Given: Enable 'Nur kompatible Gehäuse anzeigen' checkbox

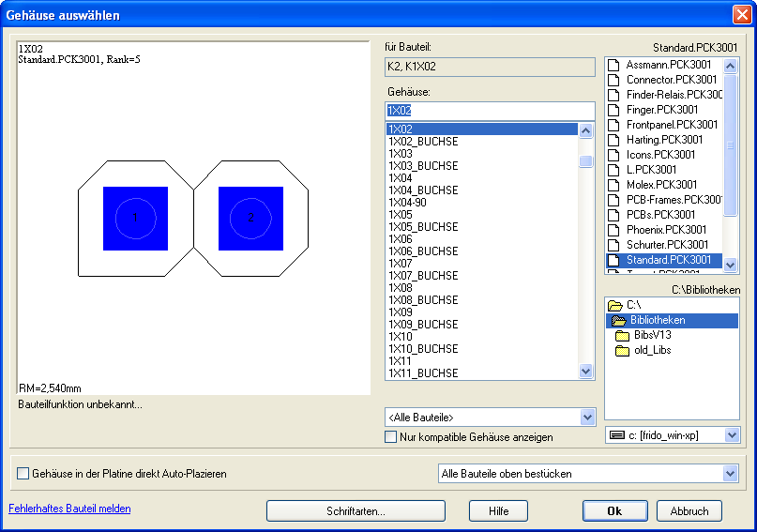Looking at the screenshot, I should [x=391, y=436].
